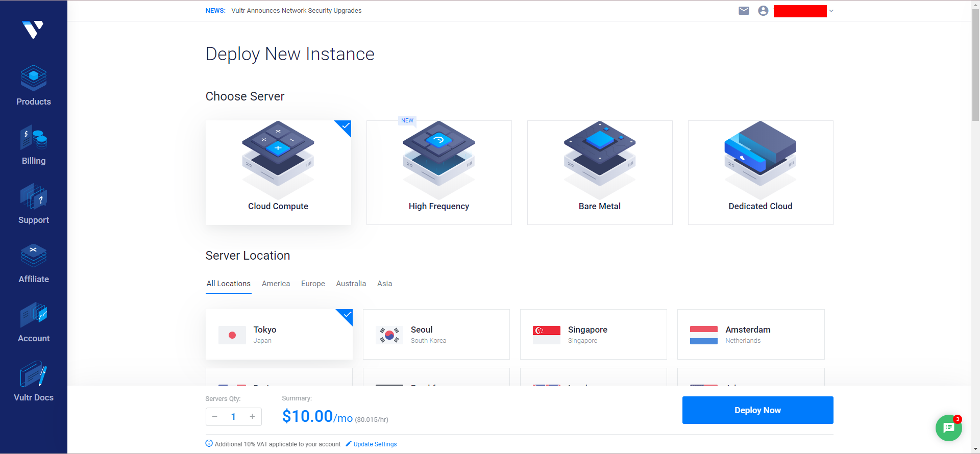Choose Amsterdam, Netherlands as server location
The height and width of the screenshot is (454, 980).
pos(751,335)
